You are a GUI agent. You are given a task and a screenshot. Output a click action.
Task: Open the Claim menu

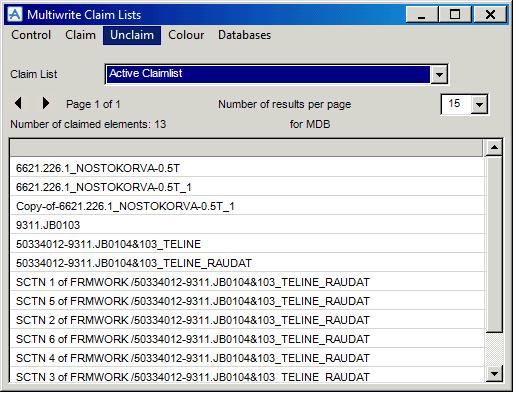(80, 35)
